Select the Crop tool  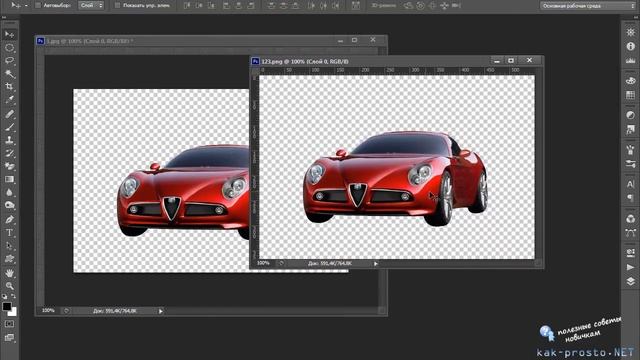[x=9, y=87]
